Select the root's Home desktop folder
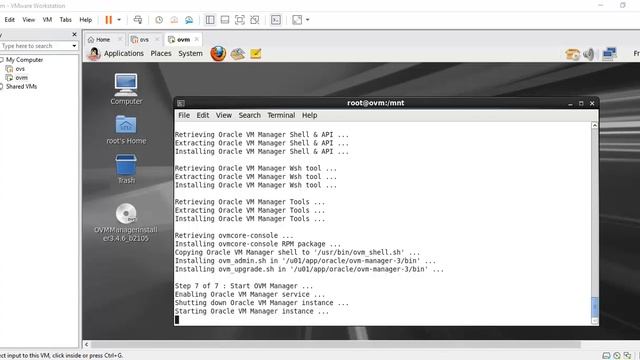 (126, 129)
